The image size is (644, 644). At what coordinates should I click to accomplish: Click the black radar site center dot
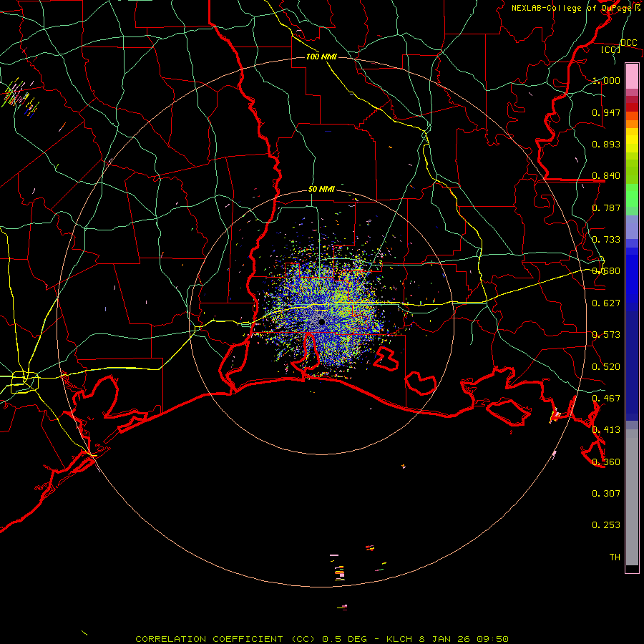click(322, 322)
